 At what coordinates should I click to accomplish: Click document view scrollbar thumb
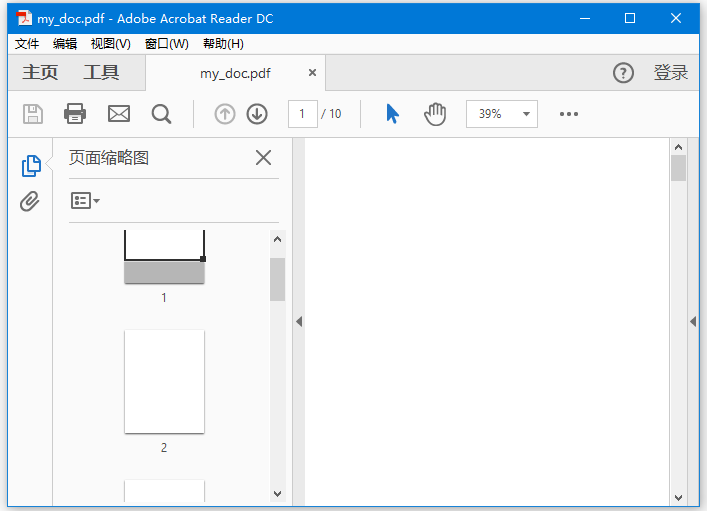coord(678,168)
